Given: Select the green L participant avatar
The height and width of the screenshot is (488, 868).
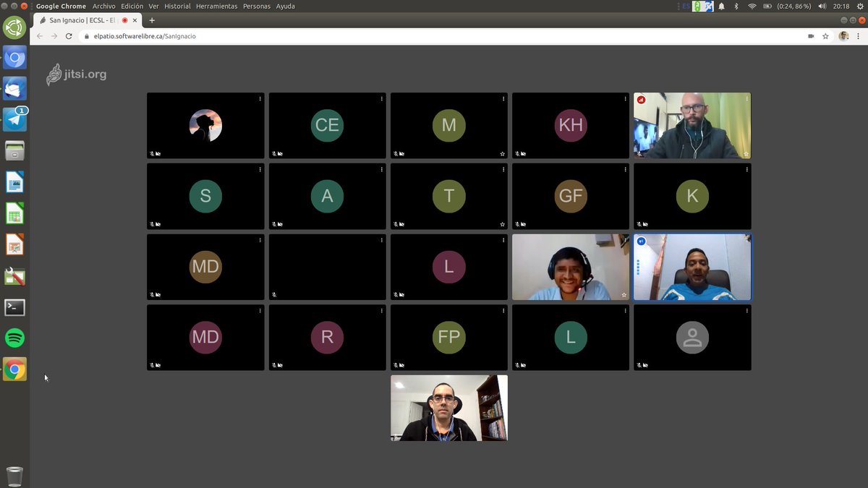Looking at the screenshot, I should pos(571,338).
